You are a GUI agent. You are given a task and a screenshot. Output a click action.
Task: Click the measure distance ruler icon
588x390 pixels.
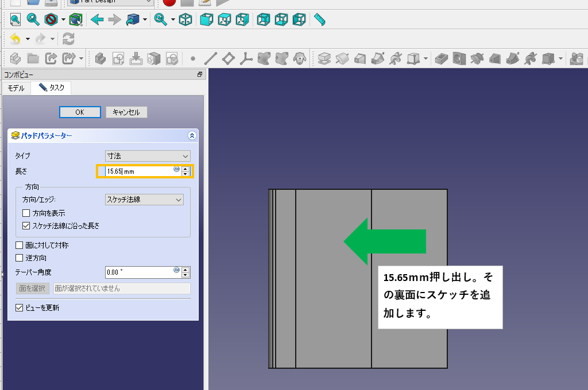(x=320, y=19)
